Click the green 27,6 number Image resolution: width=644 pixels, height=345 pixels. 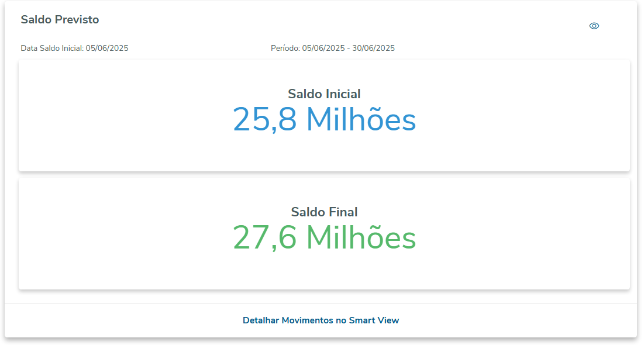(264, 238)
